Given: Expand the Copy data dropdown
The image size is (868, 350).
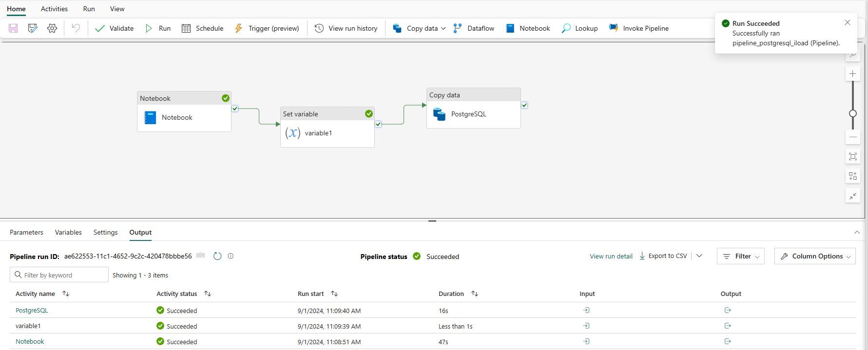Looking at the screenshot, I should 443,28.
